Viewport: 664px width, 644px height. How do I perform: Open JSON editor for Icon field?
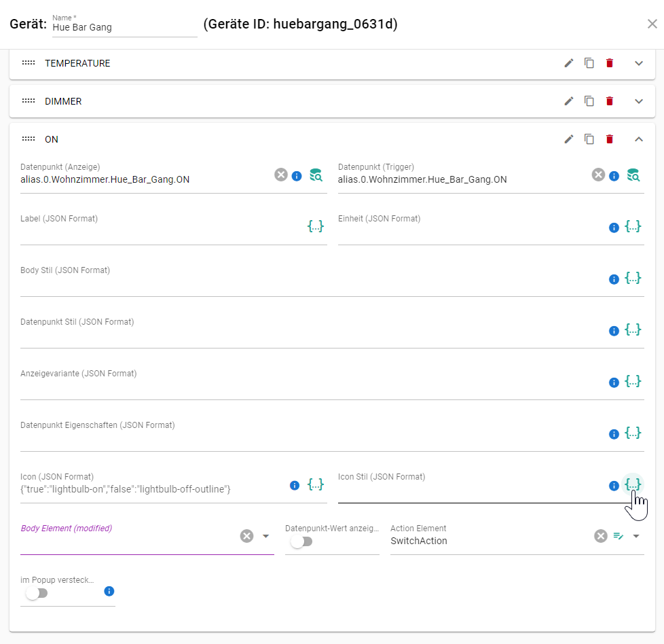click(x=316, y=484)
